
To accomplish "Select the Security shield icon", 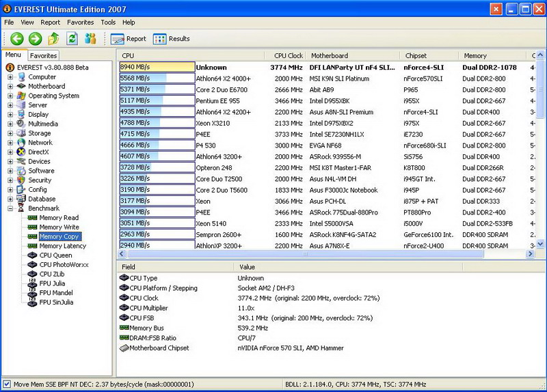I will tap(22, 180).
